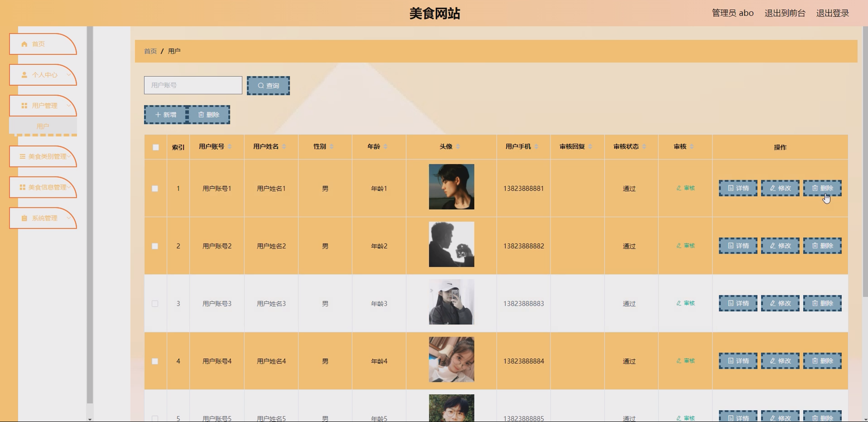Screen dimensions: 868x422
Task: Click 退出到前台 header link
Action: [785, 13]
